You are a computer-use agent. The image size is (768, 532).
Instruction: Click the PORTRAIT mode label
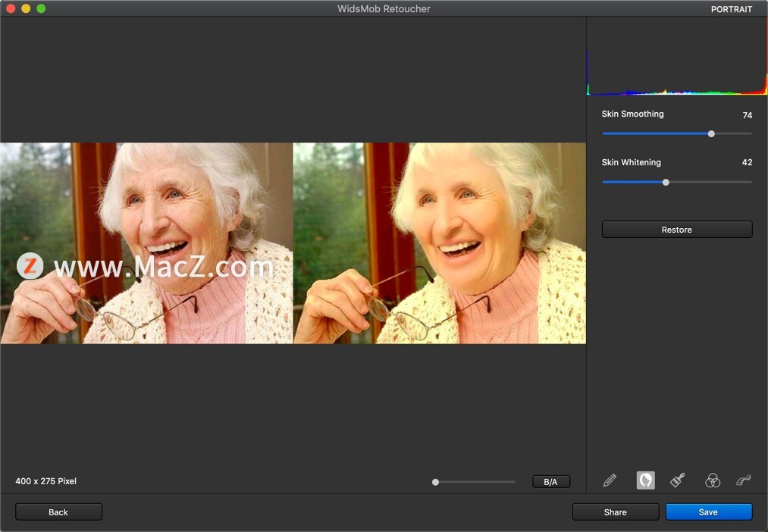pos(732,9)
